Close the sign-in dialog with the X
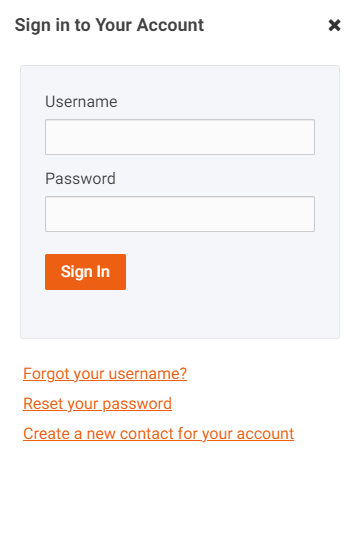This screenshot has width=360, height=550. click(334, 25)
